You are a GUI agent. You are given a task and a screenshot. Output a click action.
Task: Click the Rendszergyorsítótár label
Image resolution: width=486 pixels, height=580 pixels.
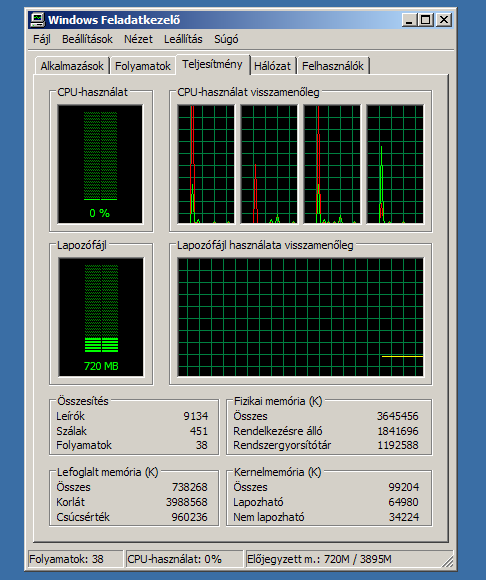pyautogui.click(x=282, y=445)
